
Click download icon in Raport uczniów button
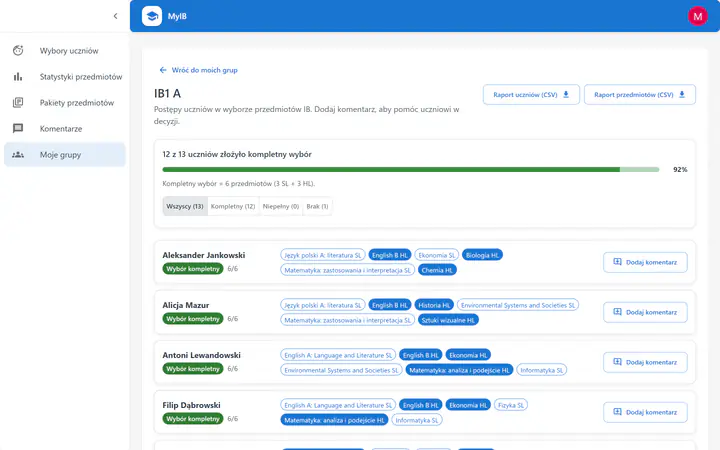[x=566, y=95]
